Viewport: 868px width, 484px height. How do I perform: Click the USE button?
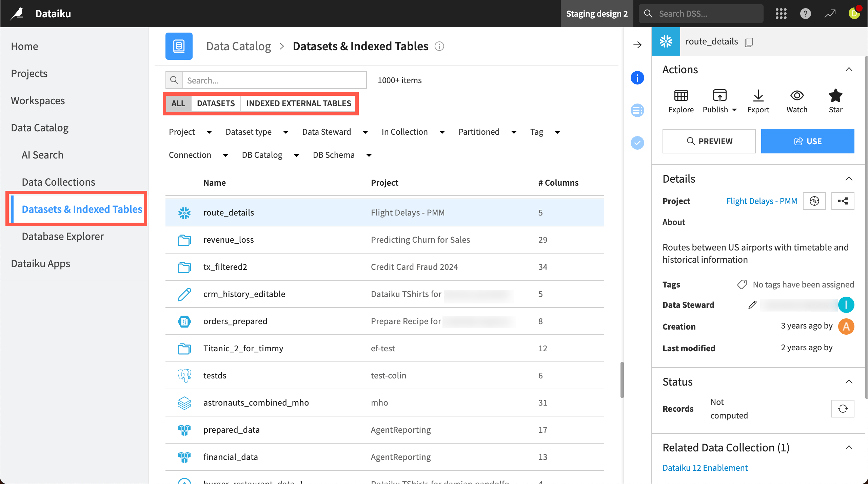tap(808, 141)
